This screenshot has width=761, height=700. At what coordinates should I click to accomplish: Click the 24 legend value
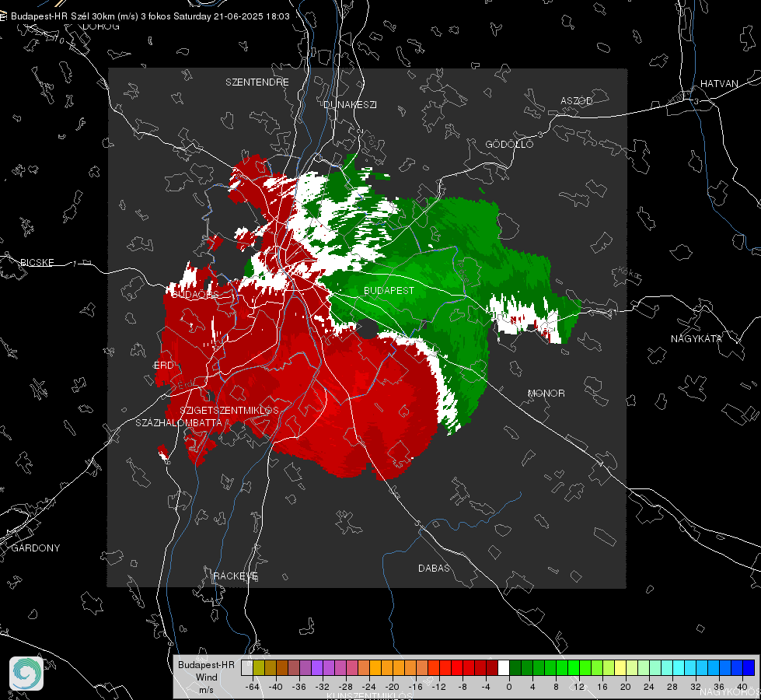point(649,687)
